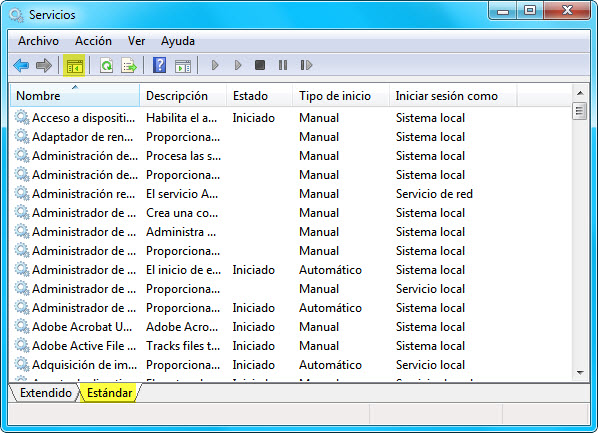Click the Forward arrow toolbar icon
The height and width of the screenshot is (433, 598).
pos(44,66)
